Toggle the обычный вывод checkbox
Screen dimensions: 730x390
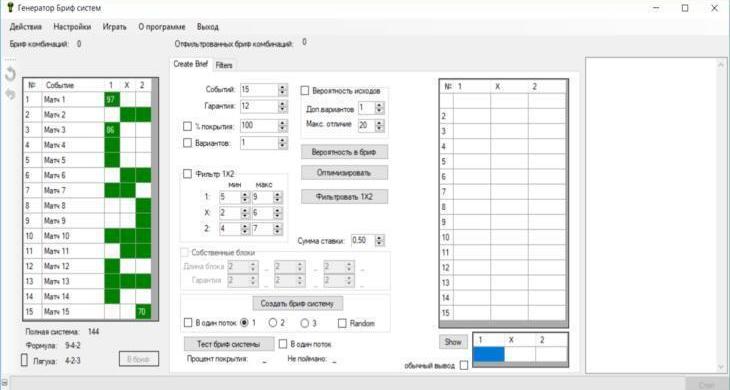coord(464,365)
